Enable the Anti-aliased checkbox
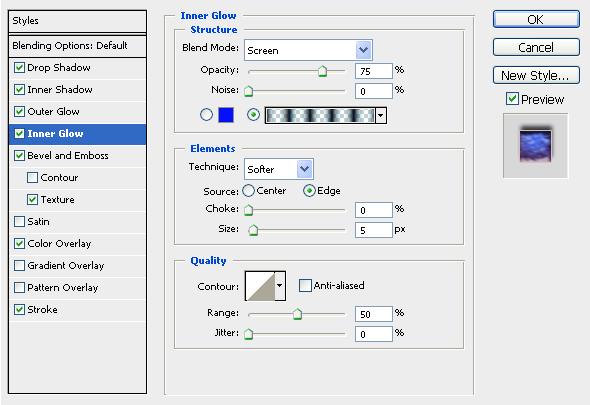Image resolution: width=590 pixels, height=405 pixels. tap(305, 286)
